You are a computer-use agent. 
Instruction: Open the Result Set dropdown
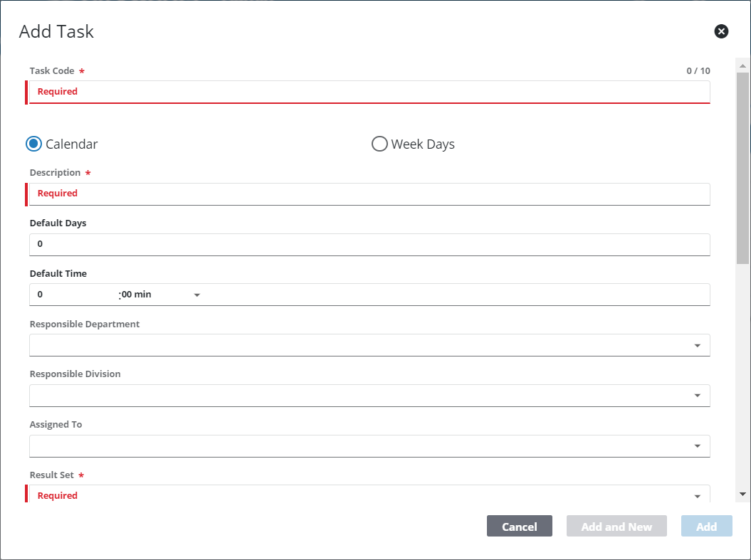pos(697,496)
